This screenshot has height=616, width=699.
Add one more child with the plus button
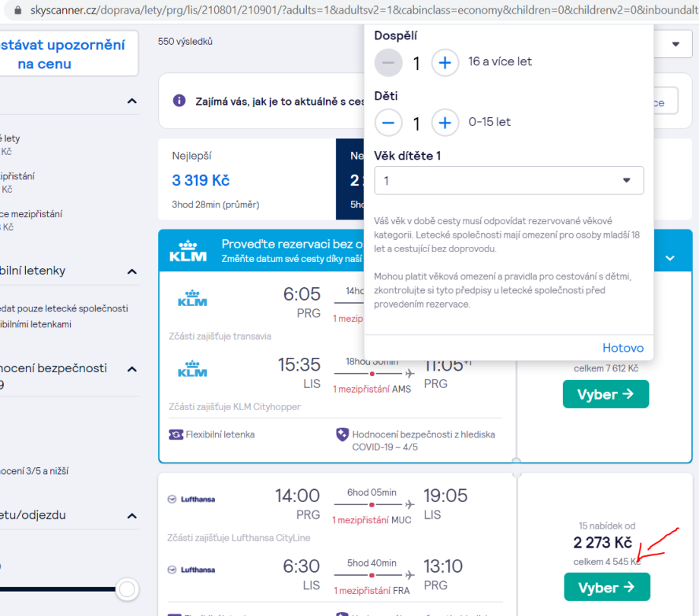pos(445,122)
